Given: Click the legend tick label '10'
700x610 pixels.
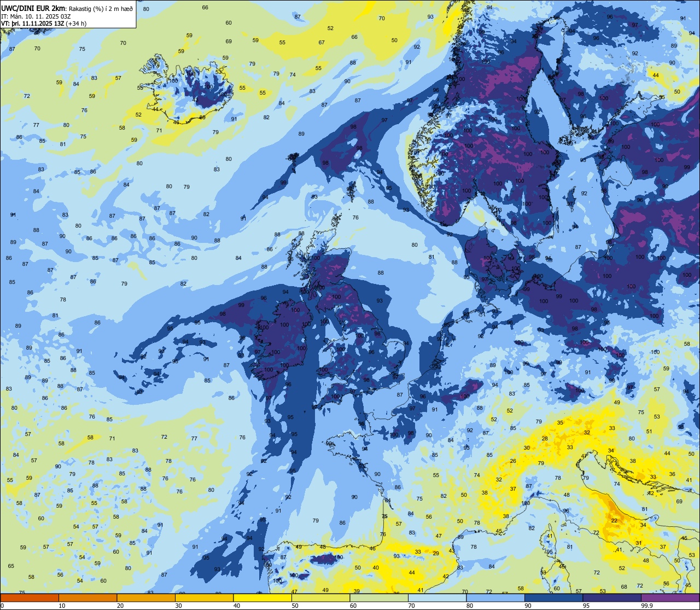Looking at the screenshot, I should point(62,606).
